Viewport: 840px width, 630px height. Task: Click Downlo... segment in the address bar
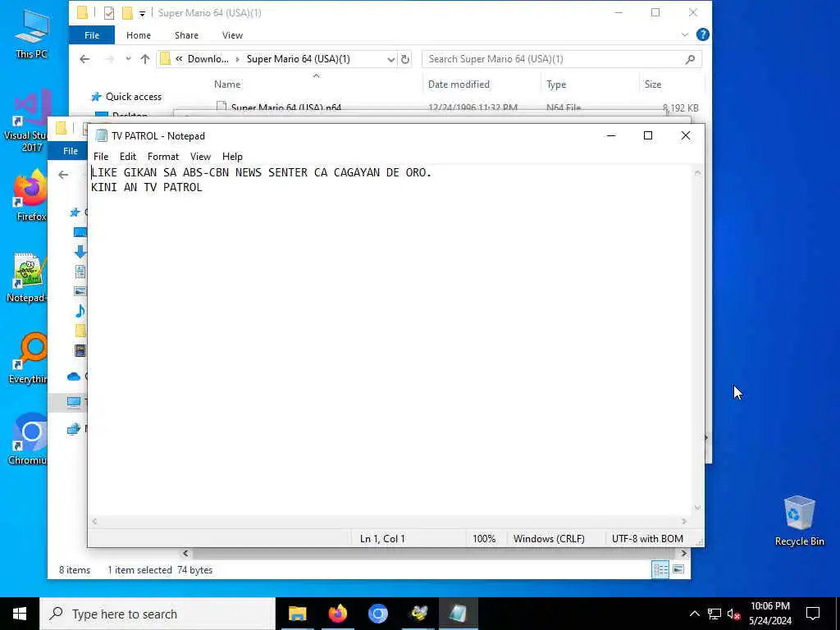208,59
